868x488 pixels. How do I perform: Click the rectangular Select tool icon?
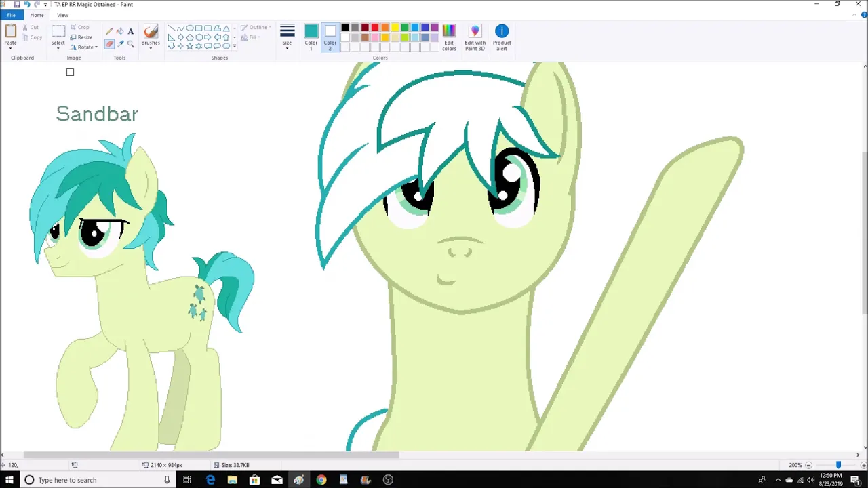58,31
